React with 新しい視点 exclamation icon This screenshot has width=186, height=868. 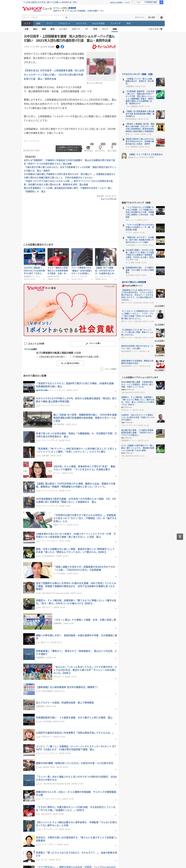point(112,147)
